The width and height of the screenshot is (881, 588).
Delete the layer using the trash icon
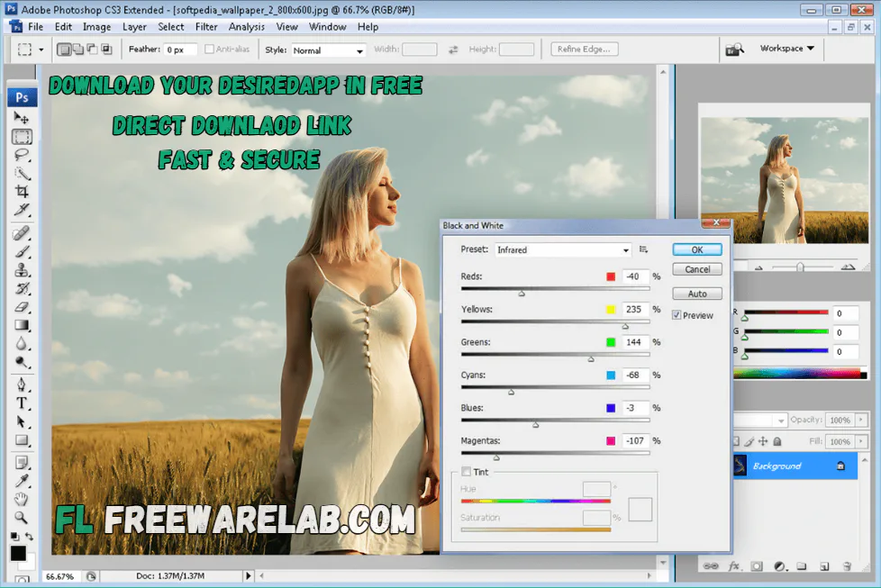(x=847, y=565)
